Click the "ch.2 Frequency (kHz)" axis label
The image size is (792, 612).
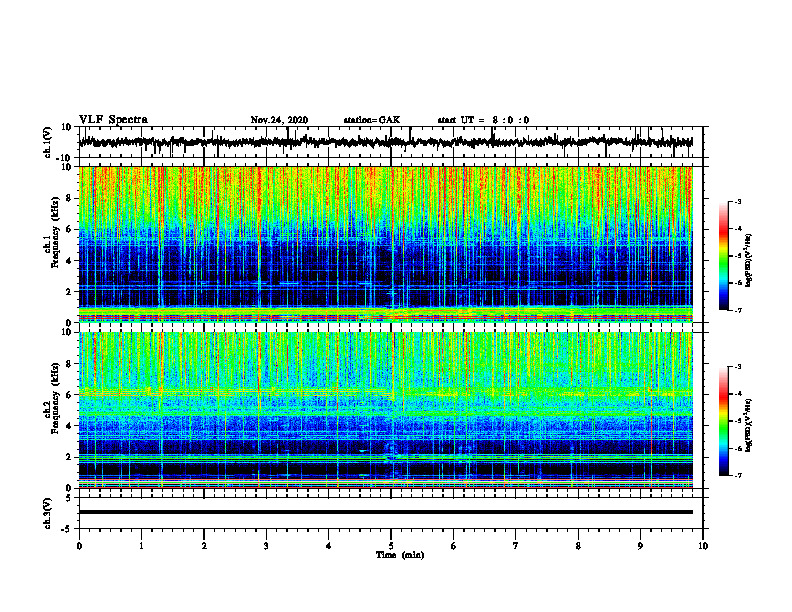pyautogui.click(x=51, y=398)
